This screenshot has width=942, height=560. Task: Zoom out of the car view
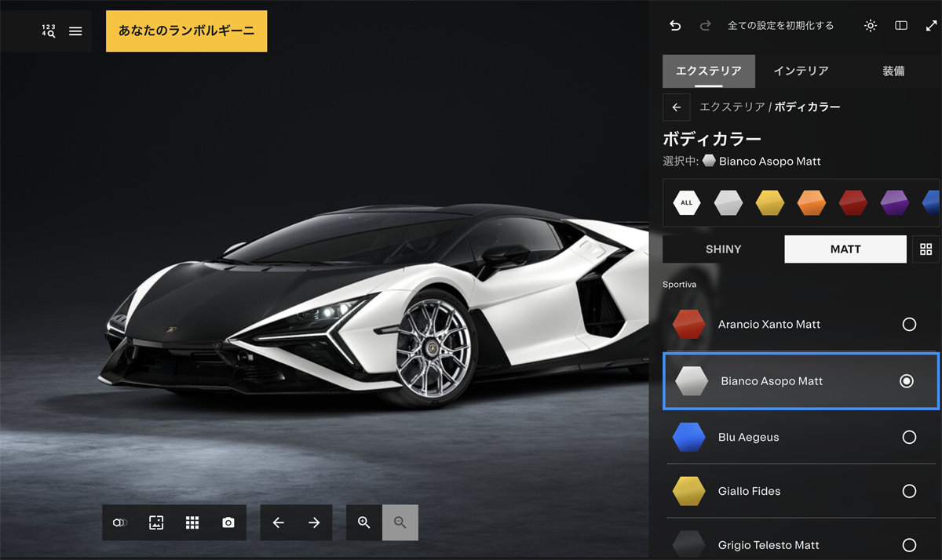pyautogui.click(x=400, y=522)
